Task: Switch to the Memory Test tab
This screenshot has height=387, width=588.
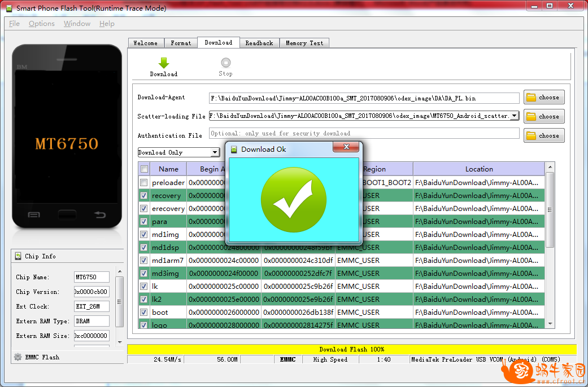Action: (304, 43)
